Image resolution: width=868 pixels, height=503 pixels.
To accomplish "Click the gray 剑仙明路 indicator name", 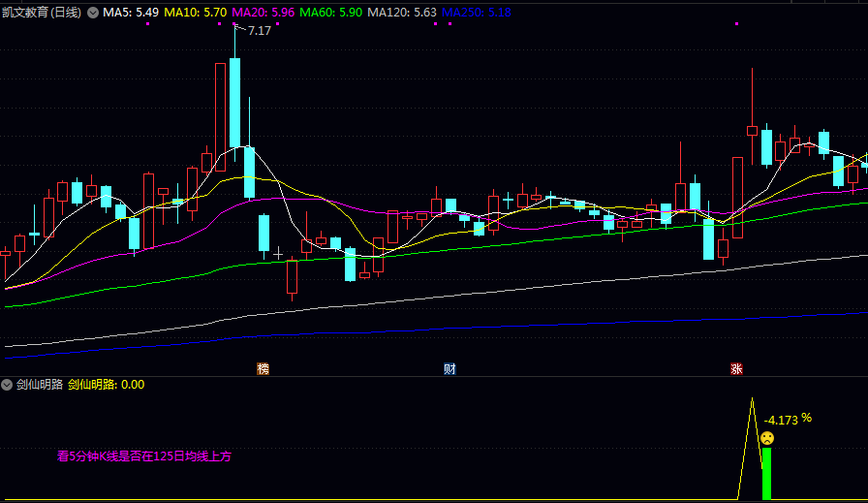I will [x=40, y=385].
